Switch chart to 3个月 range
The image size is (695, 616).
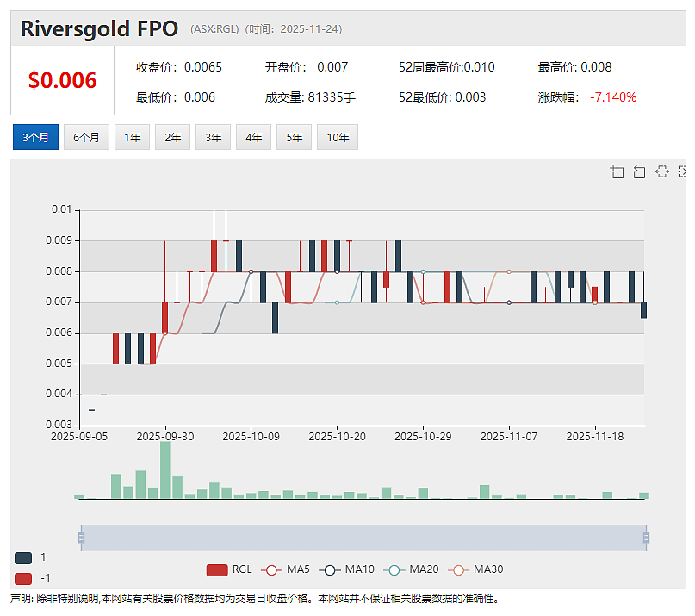pos(35,137)
